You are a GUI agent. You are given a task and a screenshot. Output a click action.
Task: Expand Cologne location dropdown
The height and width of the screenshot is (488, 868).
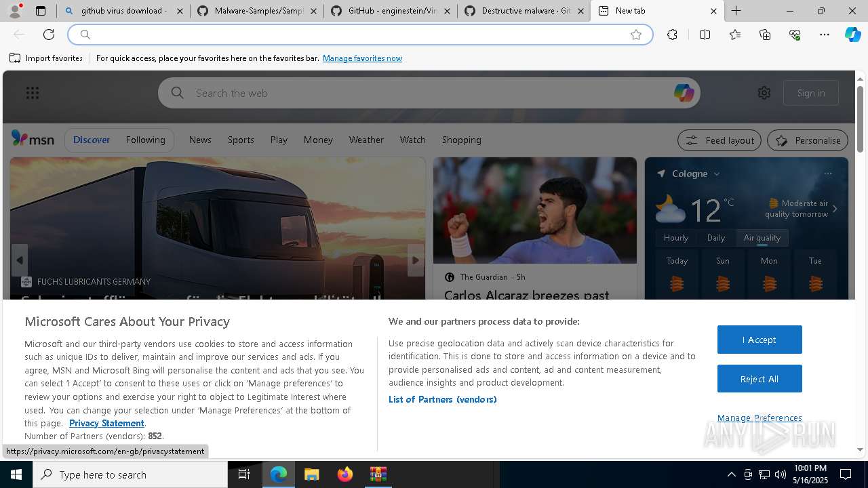[x=717, y=174]
